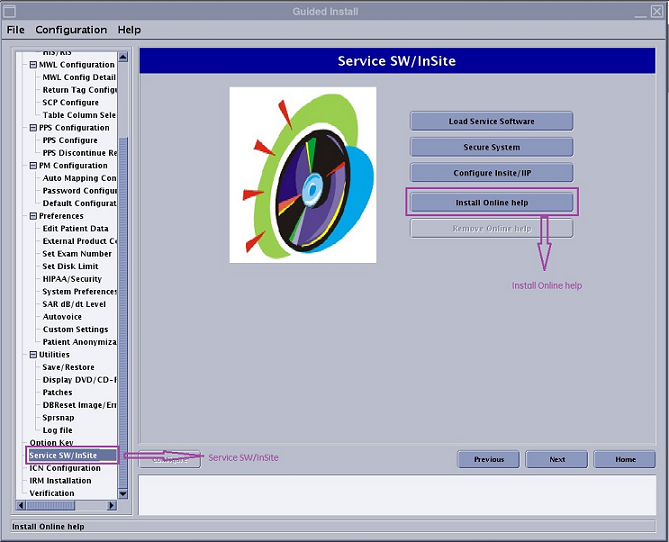Click the Next button
669x542 pixels.
[x=557, y=460]
